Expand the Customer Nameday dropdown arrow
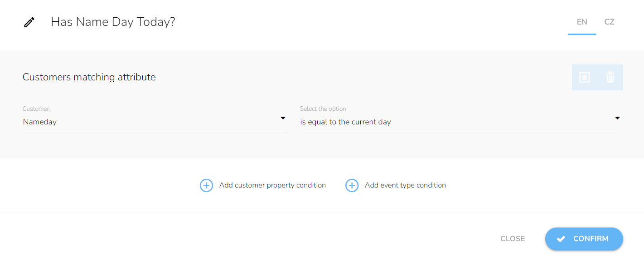The height and width of the screenshot is (257, 644). coord(283,118)
